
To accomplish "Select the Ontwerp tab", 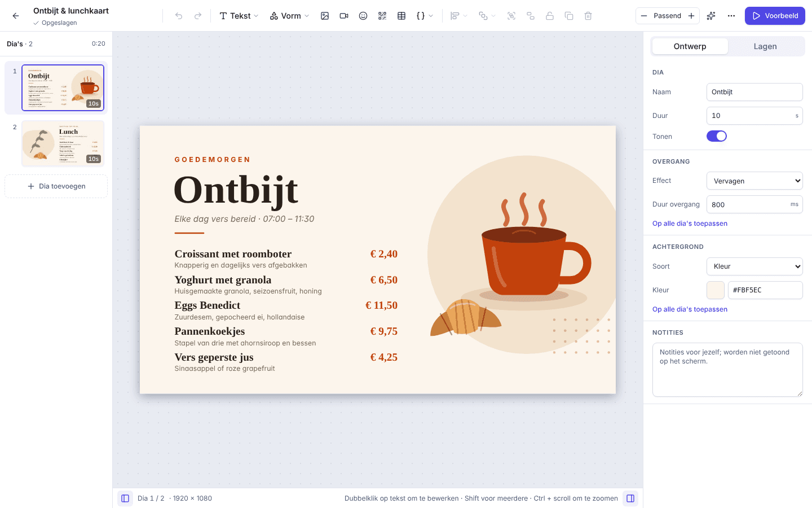I will click(x=690, y=46).
